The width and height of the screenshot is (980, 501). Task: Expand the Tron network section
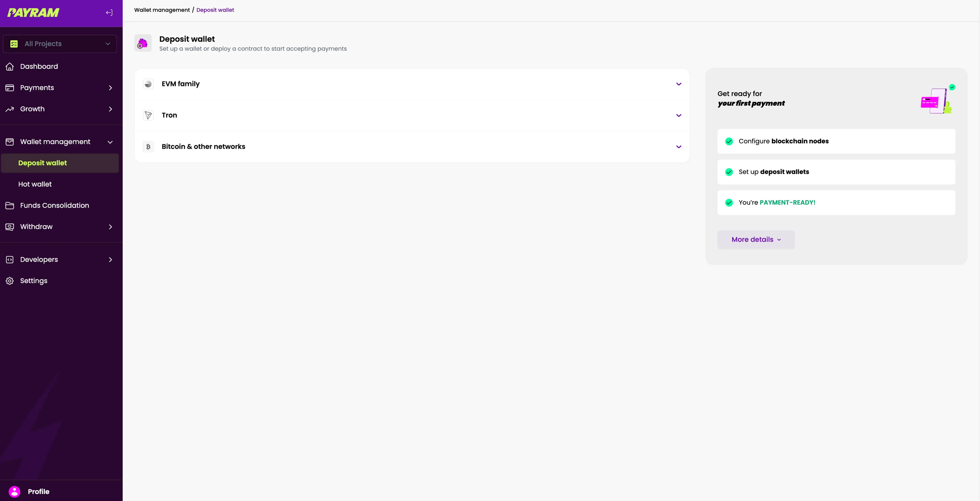click(x=678, y=115)
